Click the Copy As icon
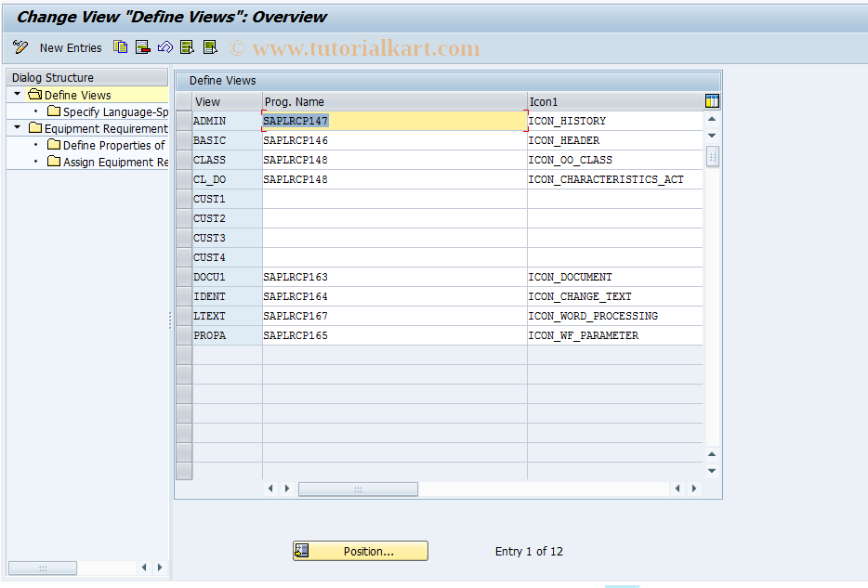Image resolution: width=868 pixels, height=588 pixels. click(x=121, y=46)
